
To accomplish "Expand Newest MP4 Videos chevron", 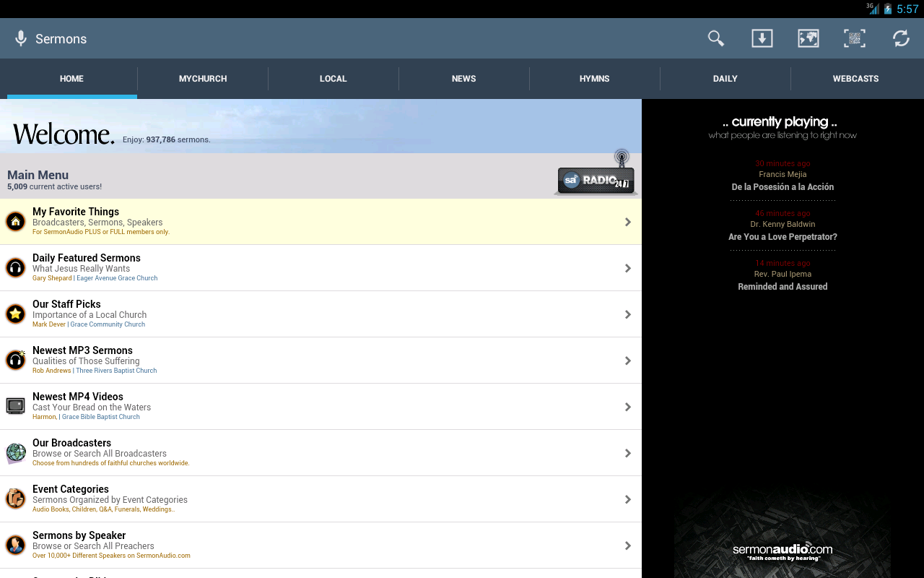I will (x=628, y=407).
